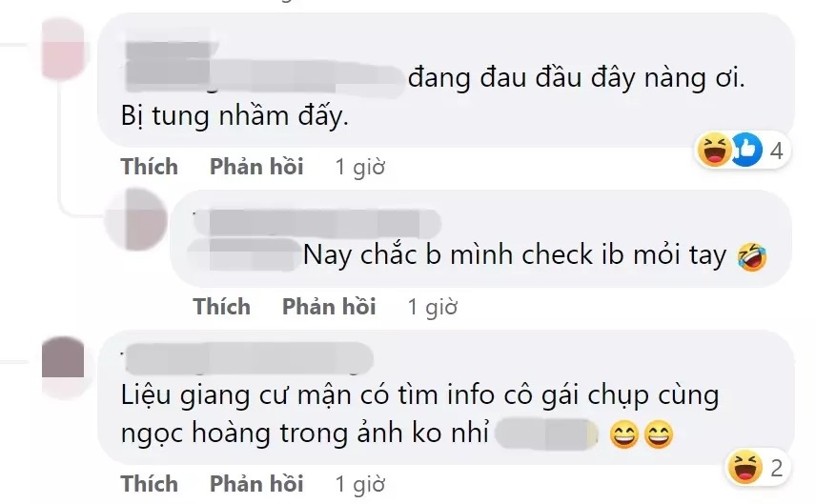Click Thích under the "check ib mỏi tay" reply
The image size is (816, 504).
(x=222, y=307)
